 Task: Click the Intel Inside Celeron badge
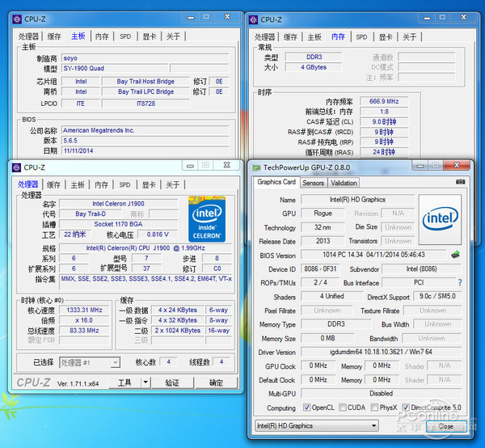click(x=206, y=219)
